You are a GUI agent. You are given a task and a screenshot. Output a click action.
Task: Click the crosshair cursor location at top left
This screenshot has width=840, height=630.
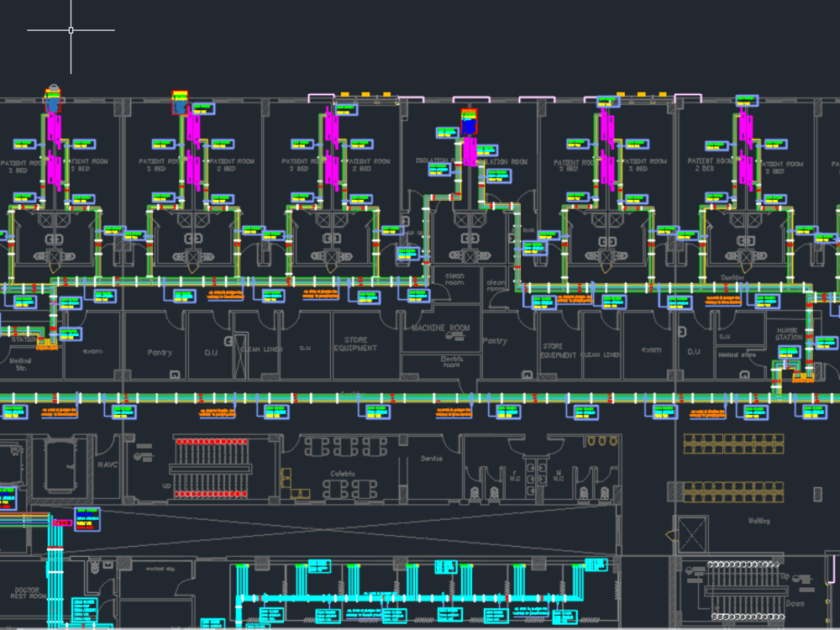(71, 29)
